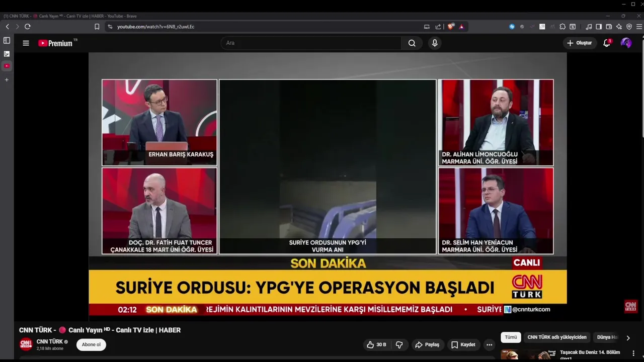644x362 pixels.
Task: Open the Extensions puzzle-piece menu
Action: (562, 27)
